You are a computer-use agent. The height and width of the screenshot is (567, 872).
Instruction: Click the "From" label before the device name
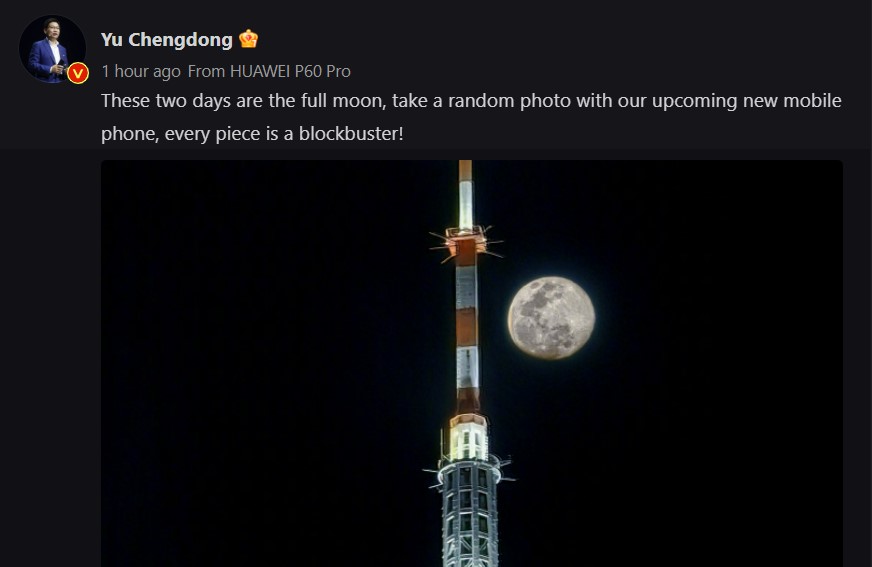tap(207, 71)
